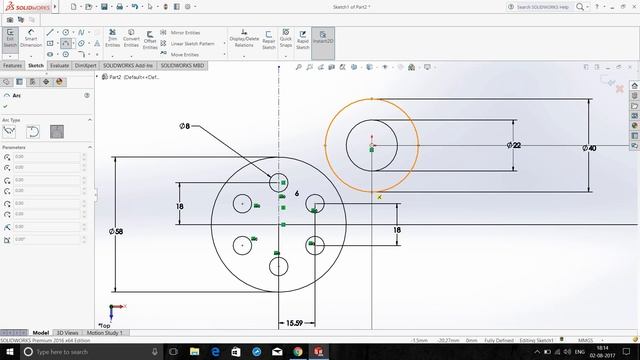The height and width of the screenshot is (360, 640).
Task: Click the Rebuild traffic light icon
Action: (165, 7)
